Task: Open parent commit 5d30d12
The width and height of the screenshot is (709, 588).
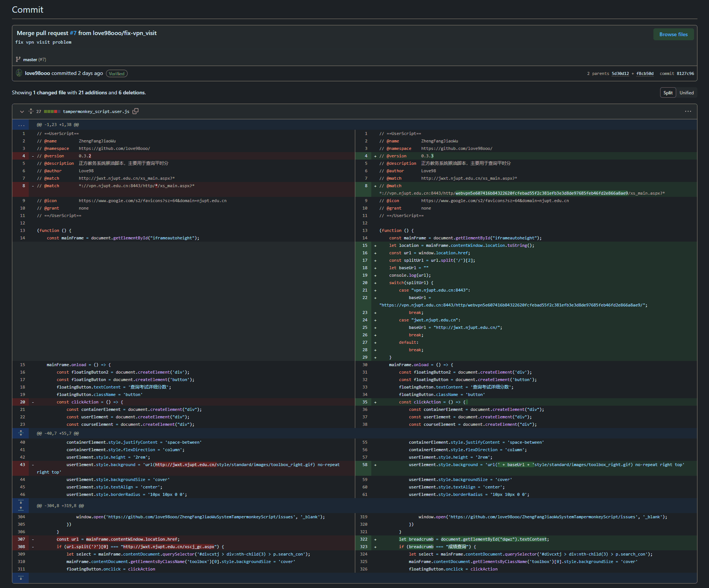Action: point(620,73)
